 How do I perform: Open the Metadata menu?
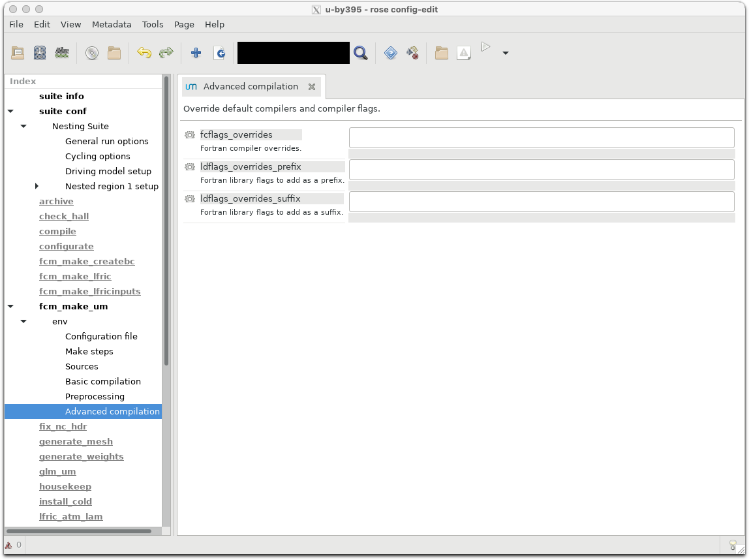pyautogui.click(x=112, y=24)
